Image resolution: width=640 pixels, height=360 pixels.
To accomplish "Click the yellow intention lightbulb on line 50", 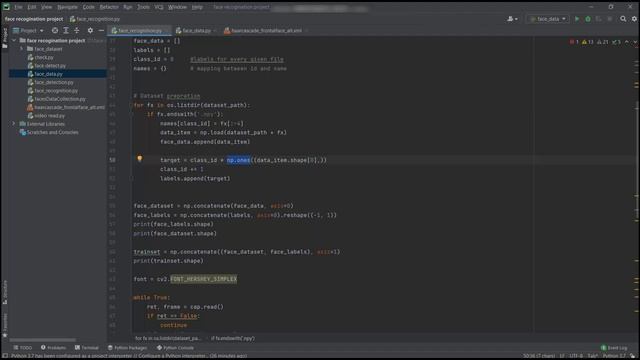I will [140, 159].
